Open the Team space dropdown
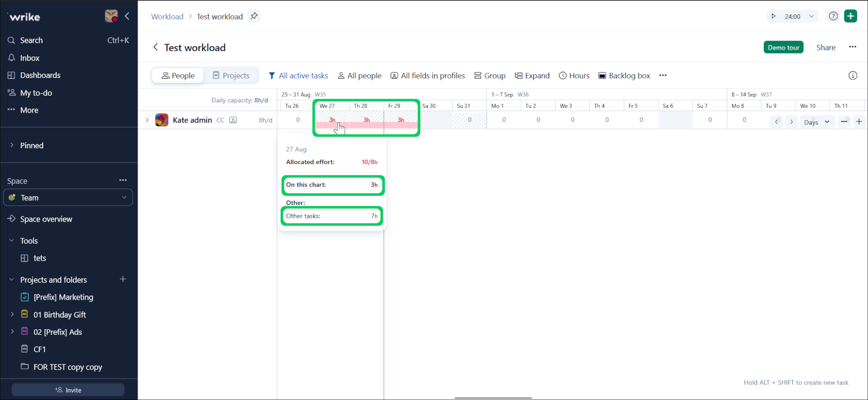This screenshot has height=400, width=868. point(68,198)
